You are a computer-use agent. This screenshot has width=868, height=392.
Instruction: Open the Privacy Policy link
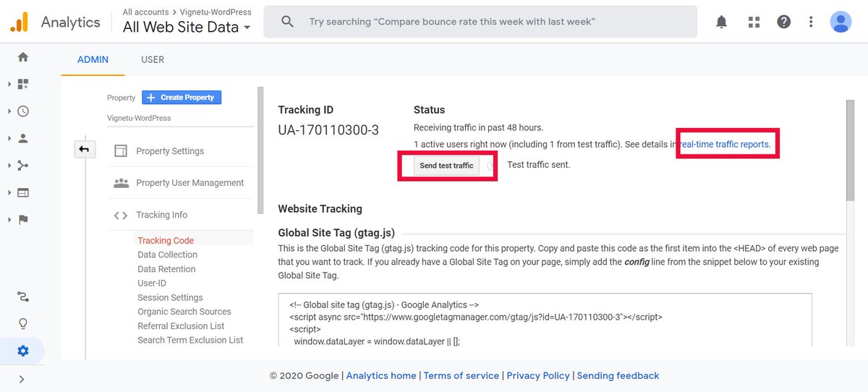(x=538, y=375)
